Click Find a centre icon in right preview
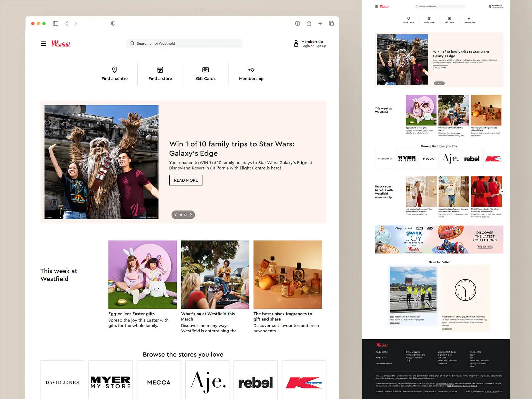The width and height of the screenshot is (532, 399). pos(408,18)
